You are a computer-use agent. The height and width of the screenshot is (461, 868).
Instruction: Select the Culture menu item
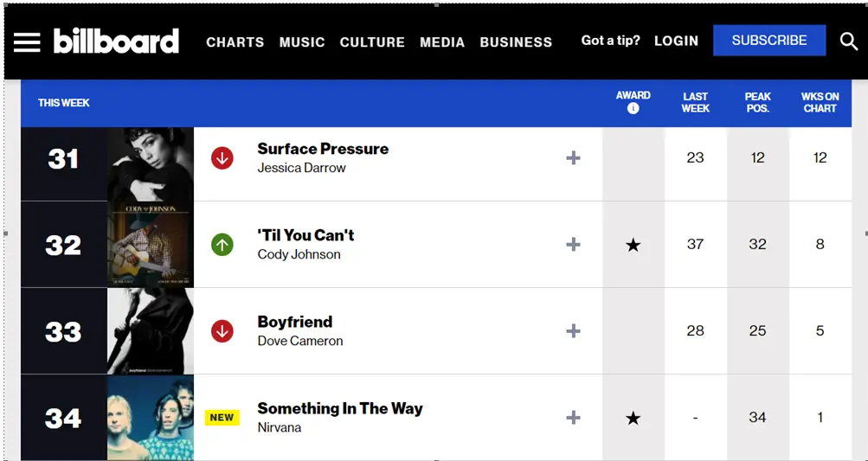click(372, 42)
